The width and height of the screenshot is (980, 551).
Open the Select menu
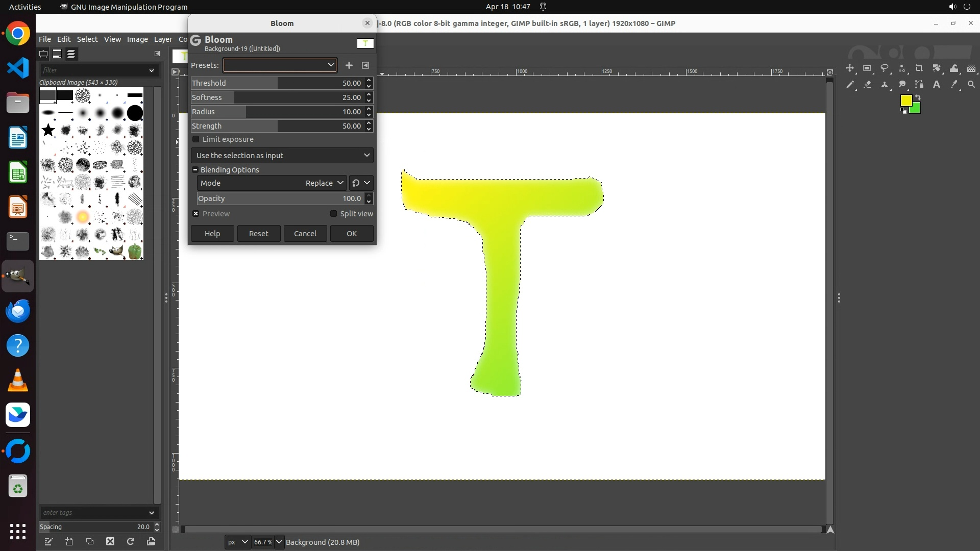[x=87, y=39]
